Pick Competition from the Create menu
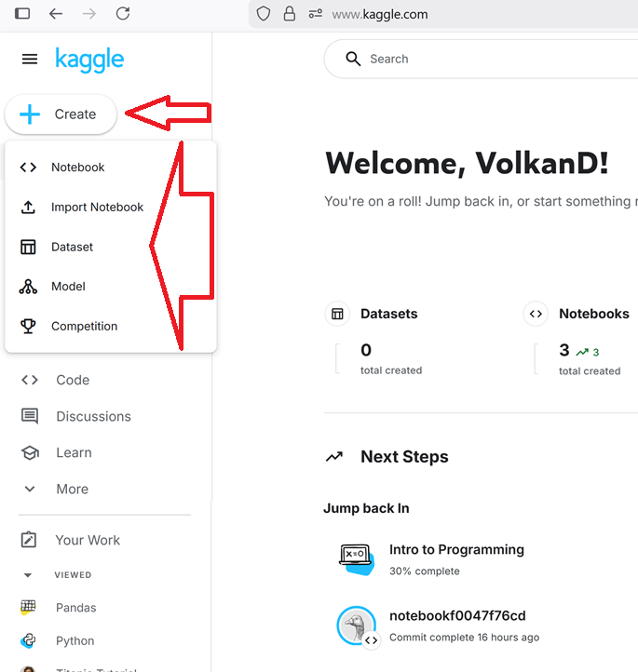638x672 pixels. click(84, 327)
